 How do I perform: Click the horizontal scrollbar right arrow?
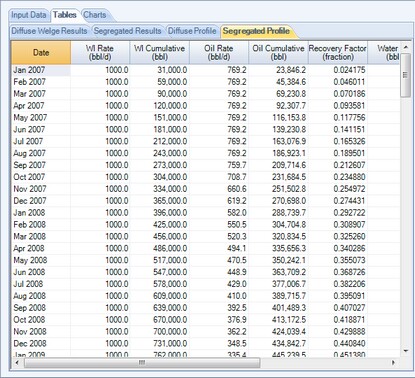394,362
